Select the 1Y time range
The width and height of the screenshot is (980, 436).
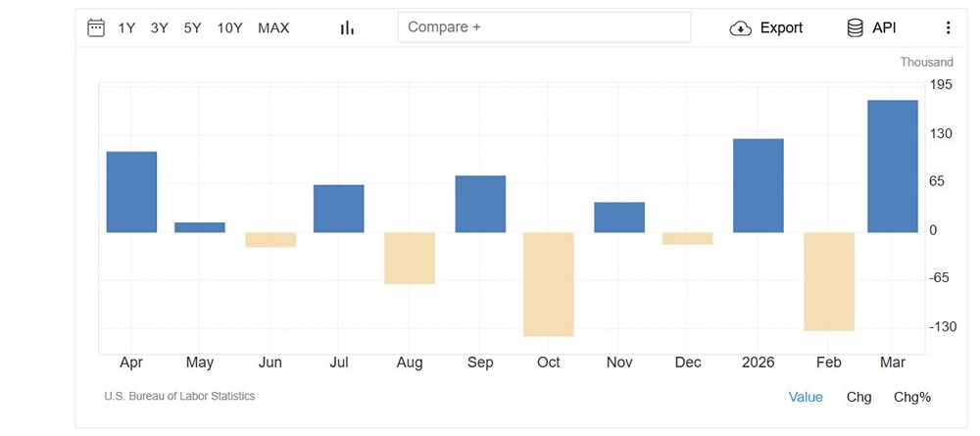pos(127,27)
